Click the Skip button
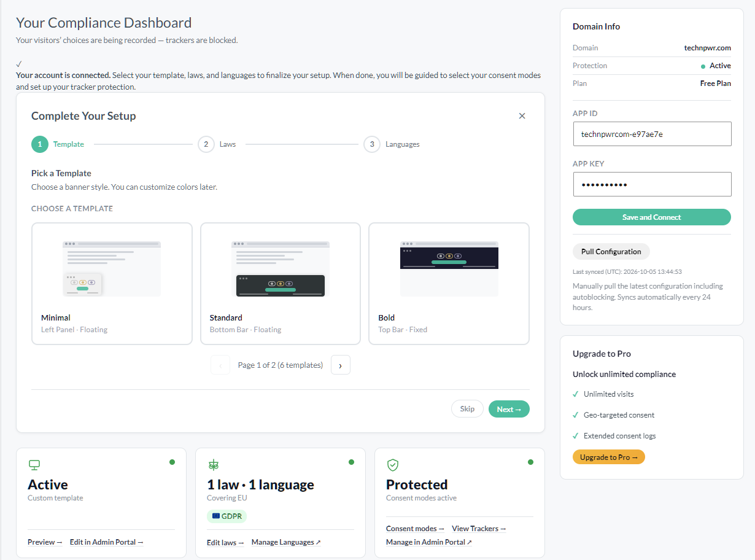 467,409
